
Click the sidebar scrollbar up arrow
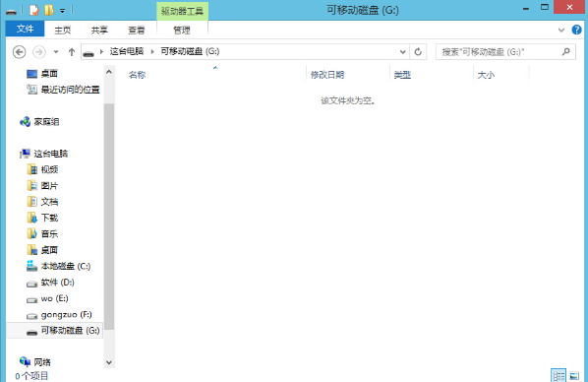coord(109,72)
